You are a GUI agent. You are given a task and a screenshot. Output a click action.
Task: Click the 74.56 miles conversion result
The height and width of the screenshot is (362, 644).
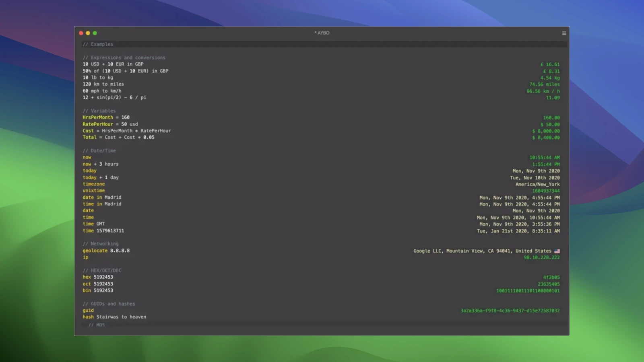pyautogui.click(x=544, y=84)
